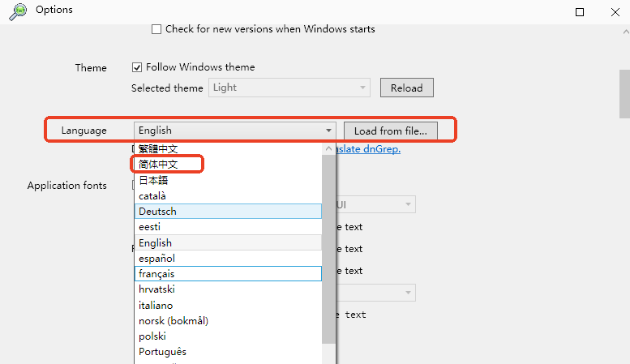The image size is (630, 364).
Task: Click the language list scrollbar thumb
Action: click(x=328, y=249)
